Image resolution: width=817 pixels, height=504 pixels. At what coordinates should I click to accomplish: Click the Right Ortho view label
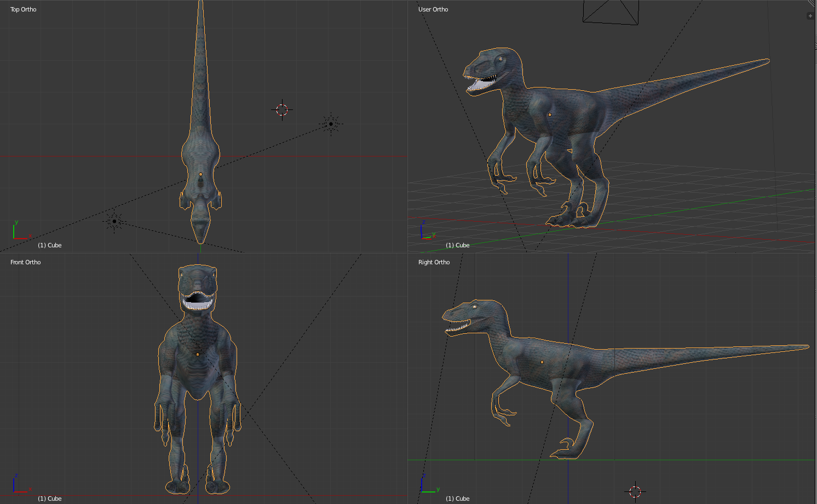coord(434,262)
